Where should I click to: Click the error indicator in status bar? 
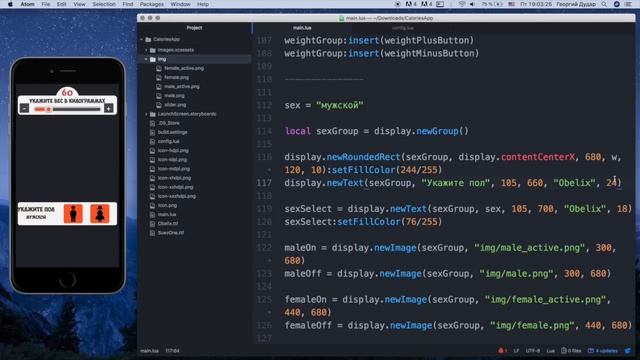pos(502,351)
